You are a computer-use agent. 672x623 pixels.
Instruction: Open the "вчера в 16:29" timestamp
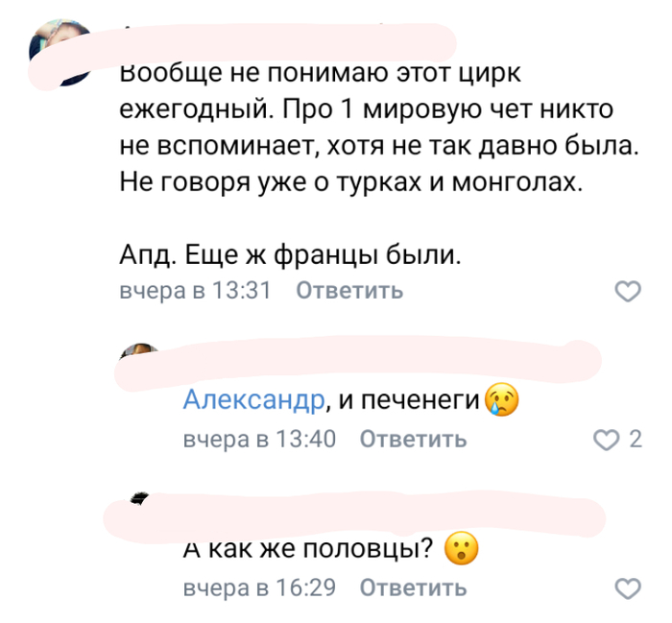(x=258, y=587)
